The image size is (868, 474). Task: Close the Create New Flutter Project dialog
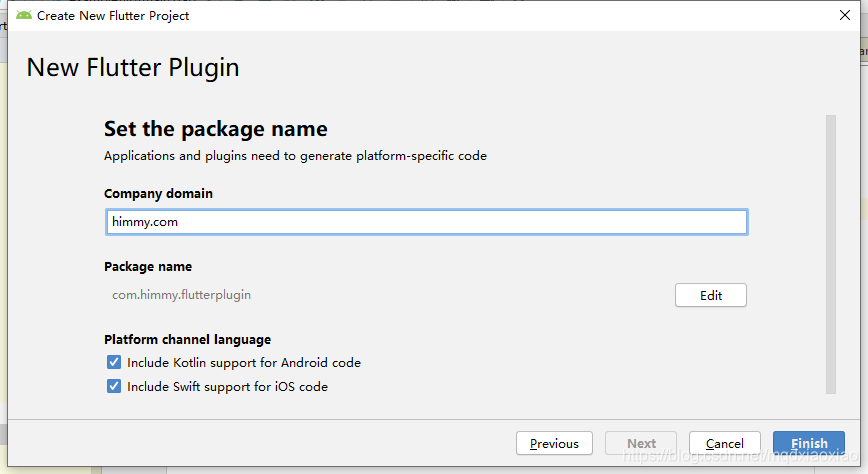tap(845, 15)
